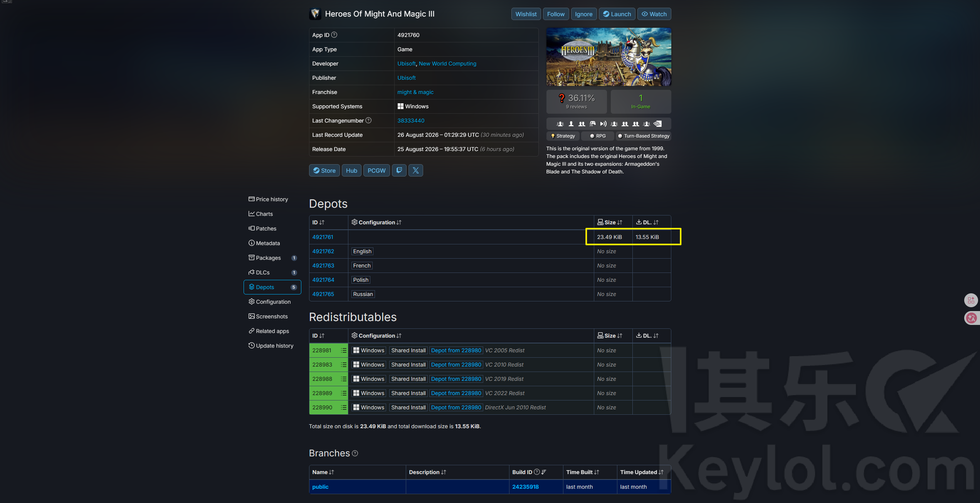This screenshot has height=503, width=980.
Task: Go to Patches in the sidebar
Action: click(272, 229)
